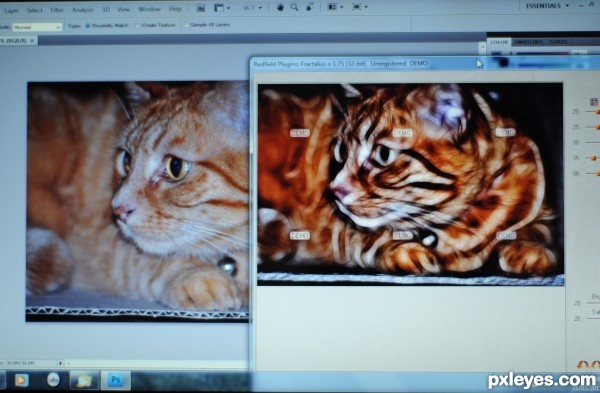Close the open document tab

(x=32, y=41)
